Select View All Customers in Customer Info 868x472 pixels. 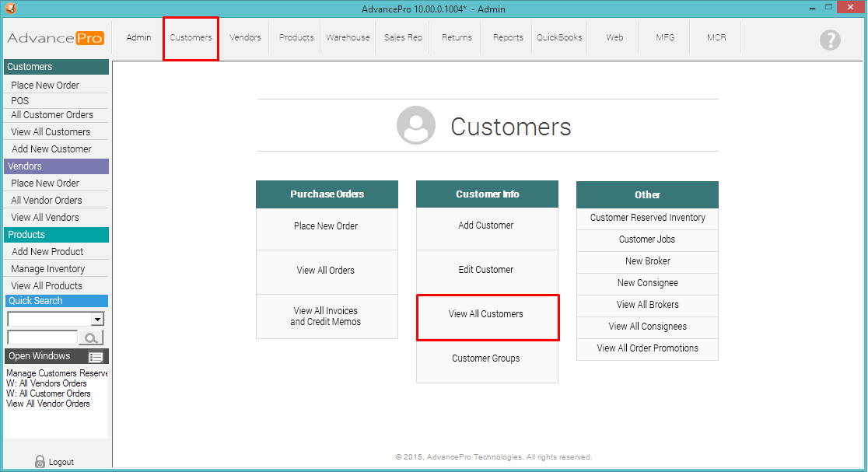(487, 315)
